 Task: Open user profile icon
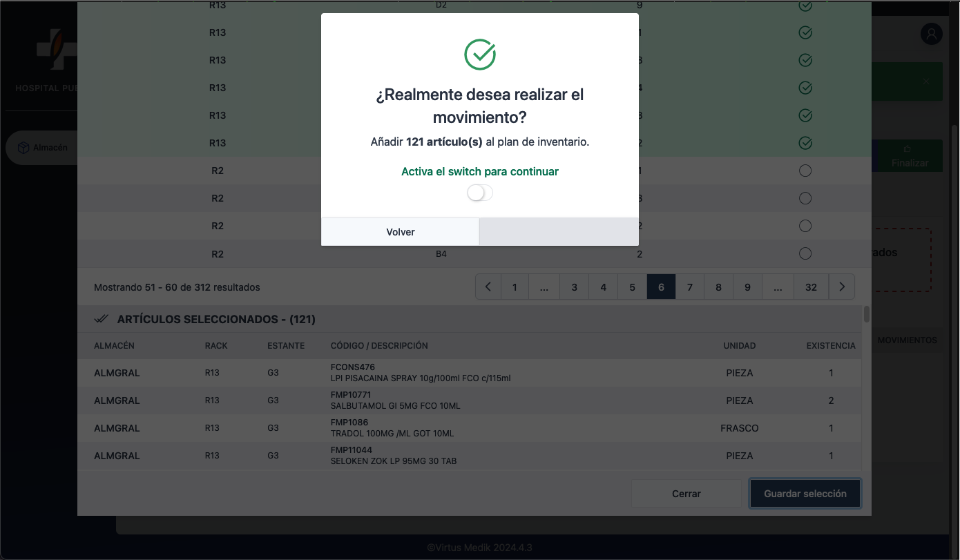(x=931, y=34)
